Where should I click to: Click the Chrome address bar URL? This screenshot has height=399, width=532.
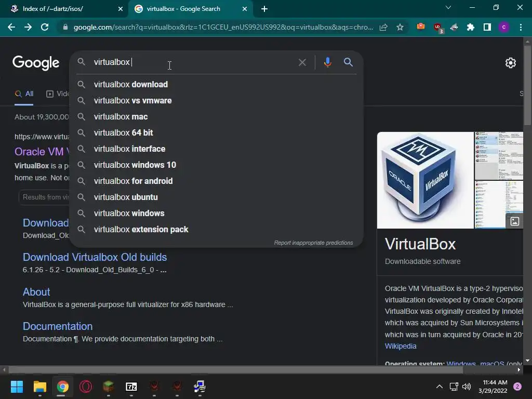(223, 27)
